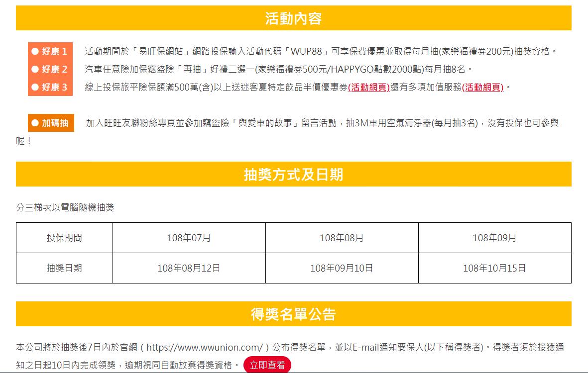Viewport: 588px width, 373px height.
Task: Click the activity code WUP88 text
Action: click(306, 51)
